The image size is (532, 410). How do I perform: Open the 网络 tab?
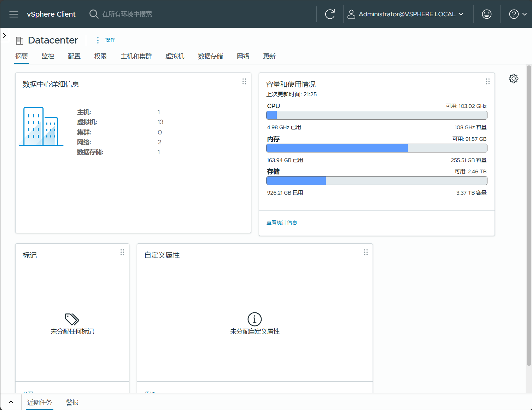click(x=243, y=56)
